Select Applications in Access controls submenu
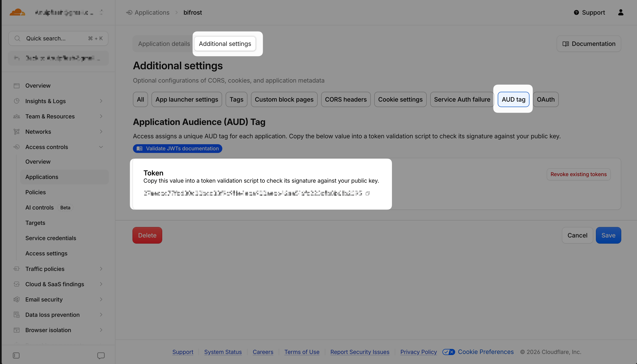This screenshot has width=637, height=364. 64,177
